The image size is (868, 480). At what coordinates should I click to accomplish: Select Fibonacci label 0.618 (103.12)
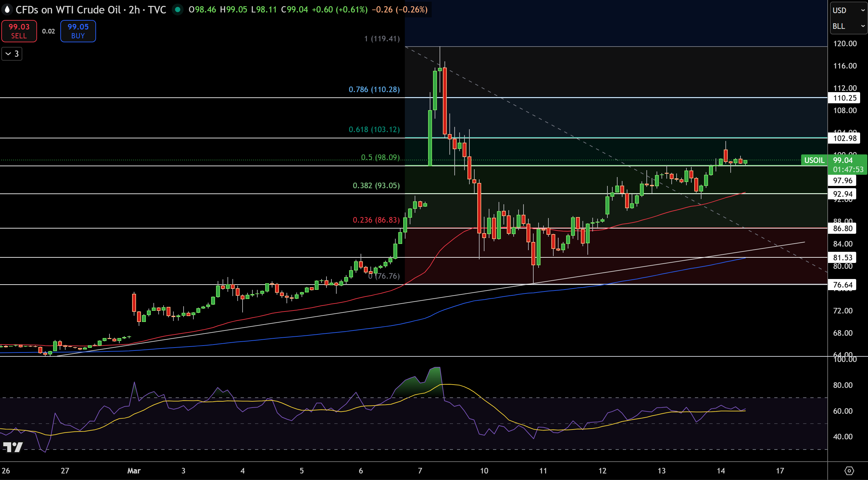374,130
